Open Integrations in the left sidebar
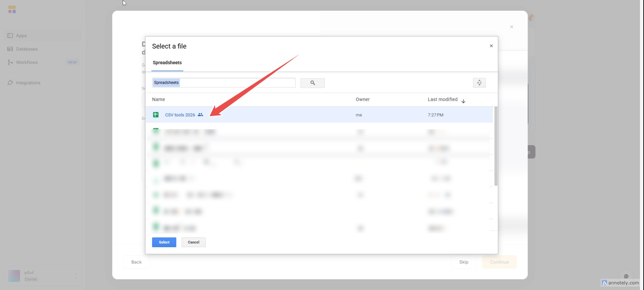This screenshot has height=290, width=644. (x=28, y=83)
